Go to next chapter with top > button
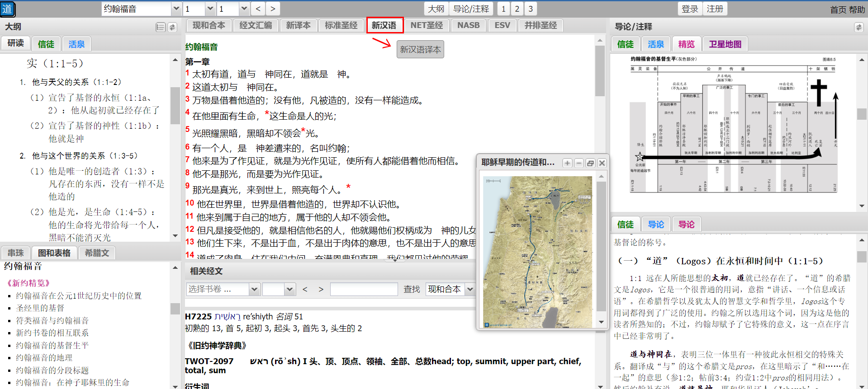The image size is (868, 389). (272, 9)
